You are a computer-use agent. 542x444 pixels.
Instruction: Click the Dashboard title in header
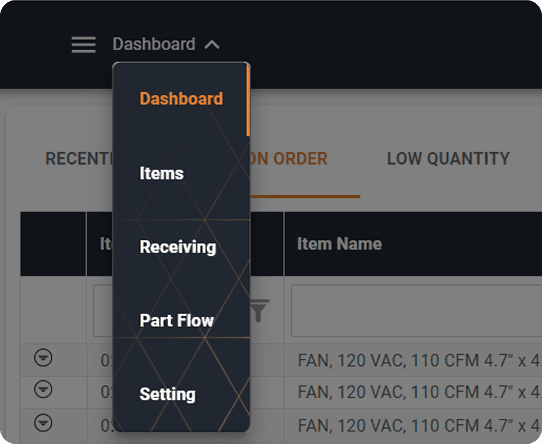[x=154, y=44]
